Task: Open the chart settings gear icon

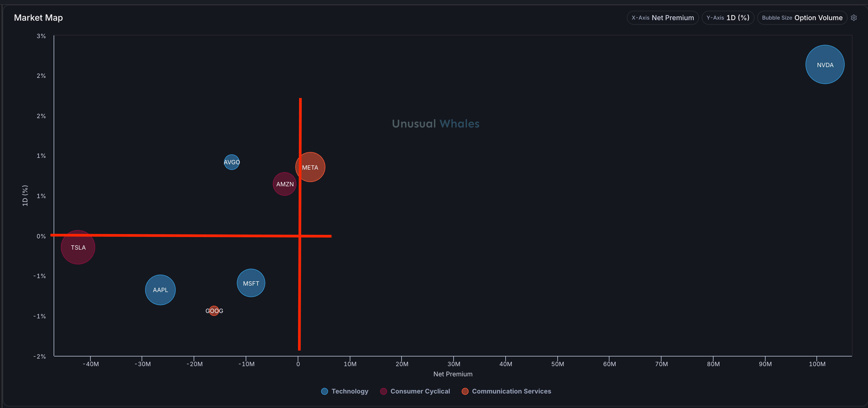Action: 854,17
